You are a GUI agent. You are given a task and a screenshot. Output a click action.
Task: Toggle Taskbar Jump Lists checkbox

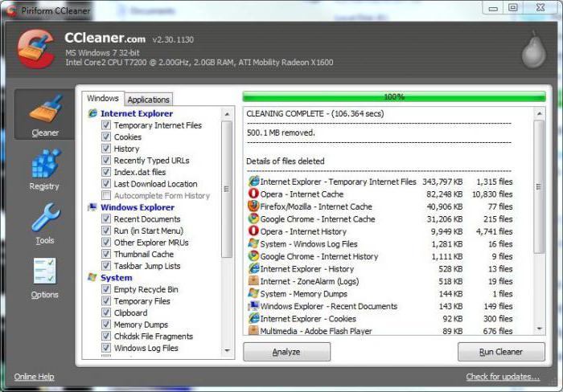pyautogui.click(x=106, y=266)
